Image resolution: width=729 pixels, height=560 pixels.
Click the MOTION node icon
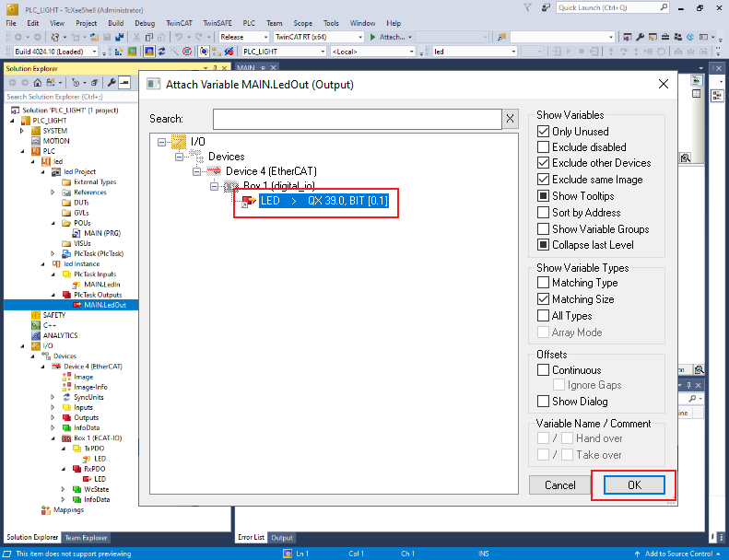pos(35,141)
